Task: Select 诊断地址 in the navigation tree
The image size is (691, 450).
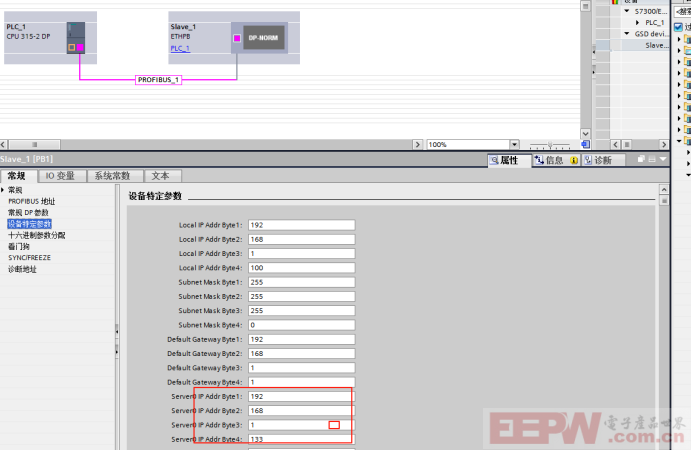Action: 22,269
